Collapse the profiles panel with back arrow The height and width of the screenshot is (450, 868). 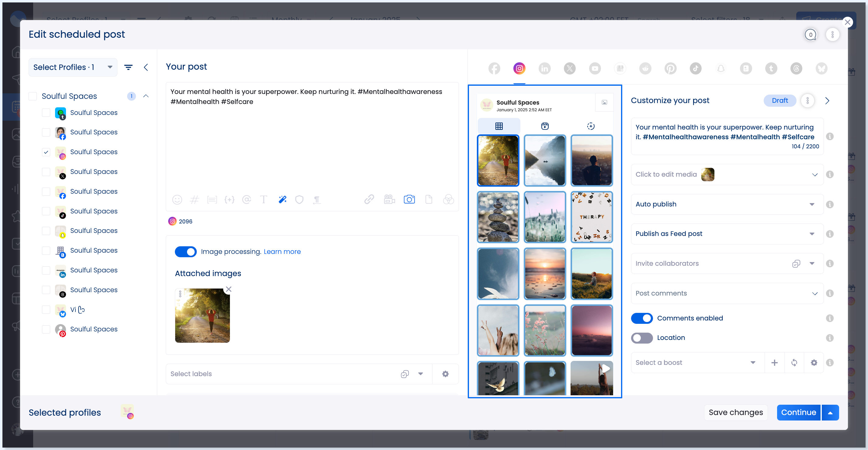click(x=146, y=67)
